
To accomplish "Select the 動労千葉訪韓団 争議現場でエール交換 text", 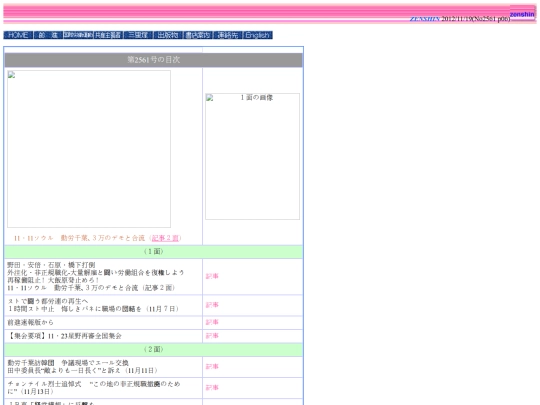I will [68, 363].
